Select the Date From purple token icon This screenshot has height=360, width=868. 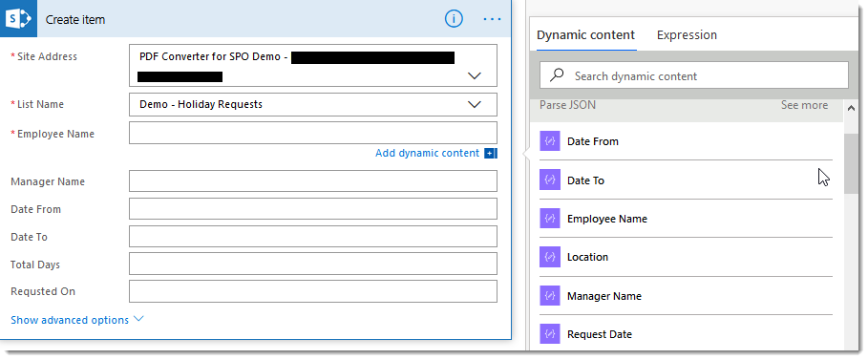click(550, 141)
